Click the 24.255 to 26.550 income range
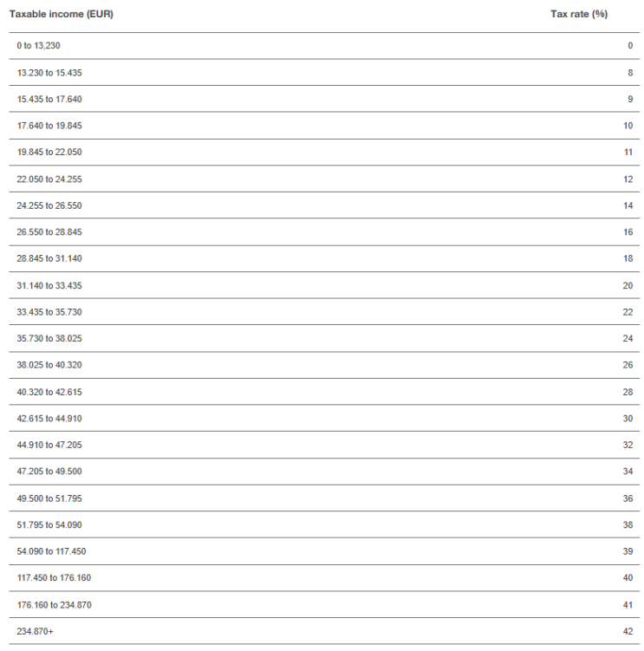This screenshot has height=651, width=644. click(49, 205)
